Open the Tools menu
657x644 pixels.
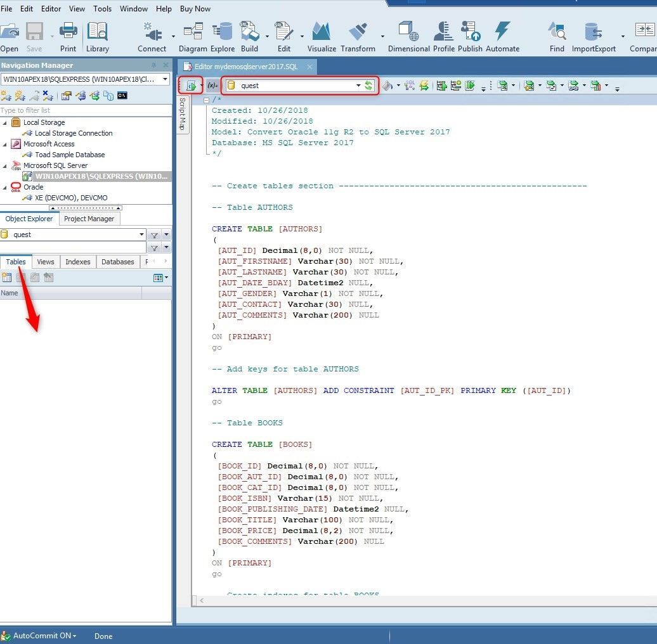point(102,8)
